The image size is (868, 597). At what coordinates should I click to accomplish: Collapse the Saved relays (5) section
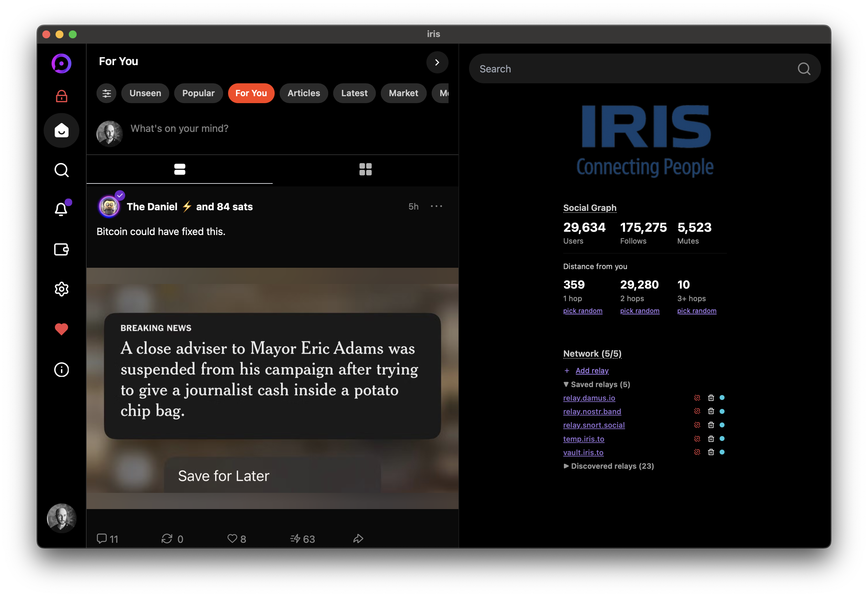click(x=597, y=384)
